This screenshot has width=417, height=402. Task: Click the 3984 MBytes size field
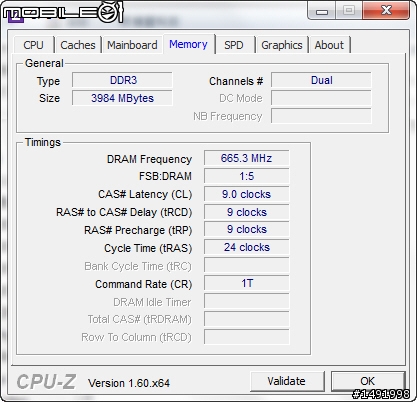click(x=122, y=98)
